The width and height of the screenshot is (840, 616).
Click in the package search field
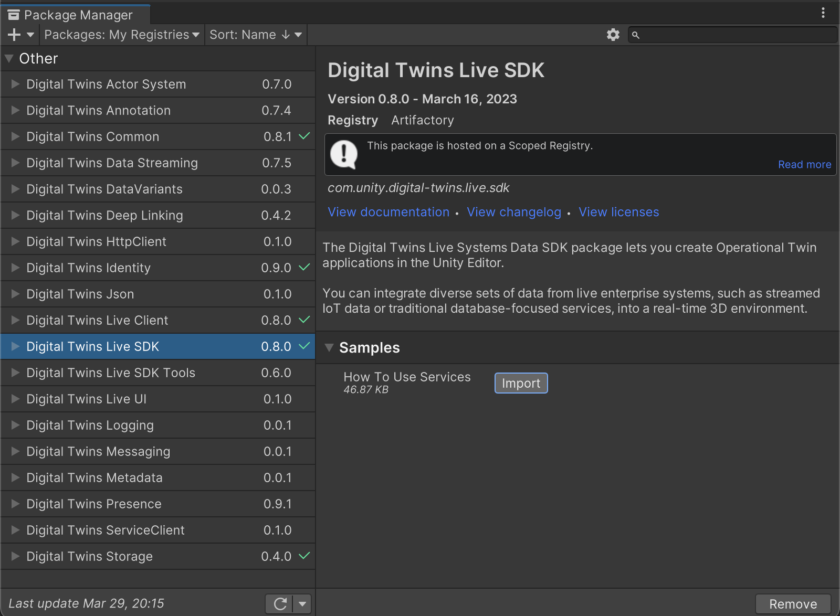pos(735,35)
